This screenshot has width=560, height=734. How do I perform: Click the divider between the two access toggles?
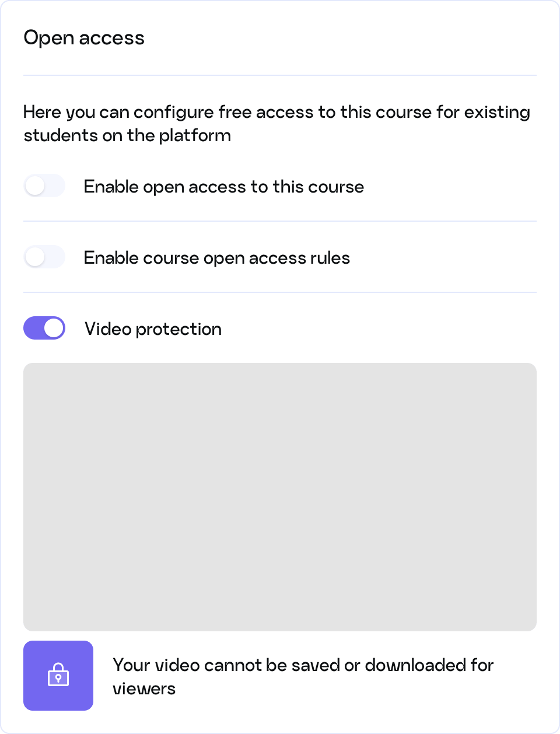(280, 221)
